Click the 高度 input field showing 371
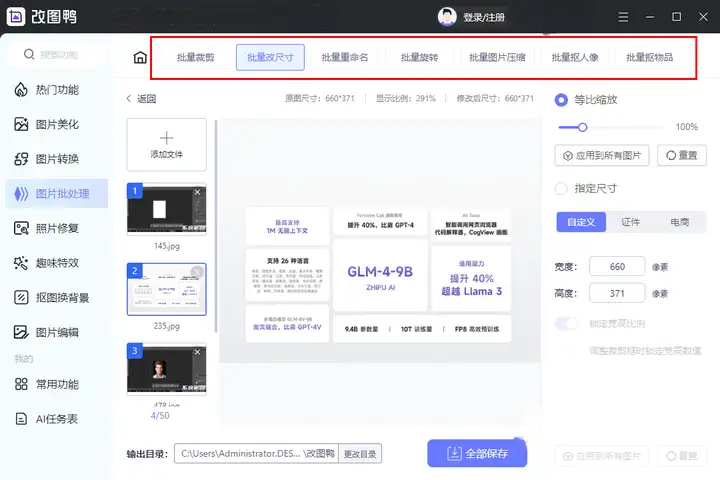720x480 pixels. click(617, 293)
